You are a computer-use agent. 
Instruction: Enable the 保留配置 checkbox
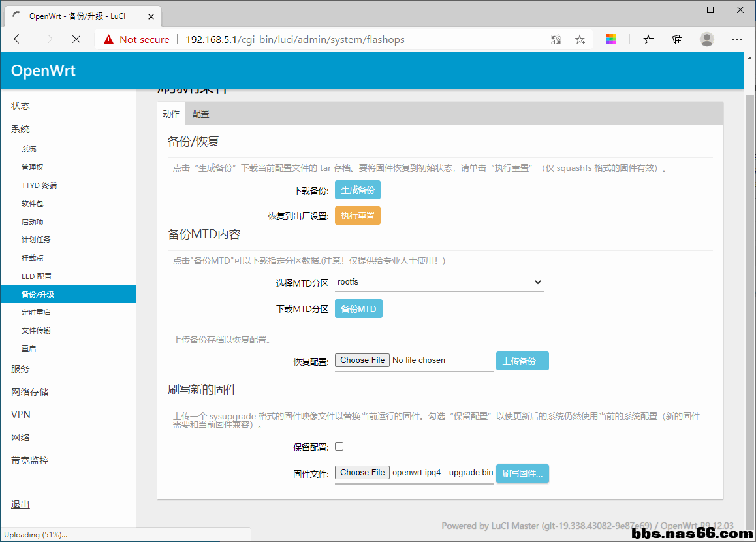339,447
